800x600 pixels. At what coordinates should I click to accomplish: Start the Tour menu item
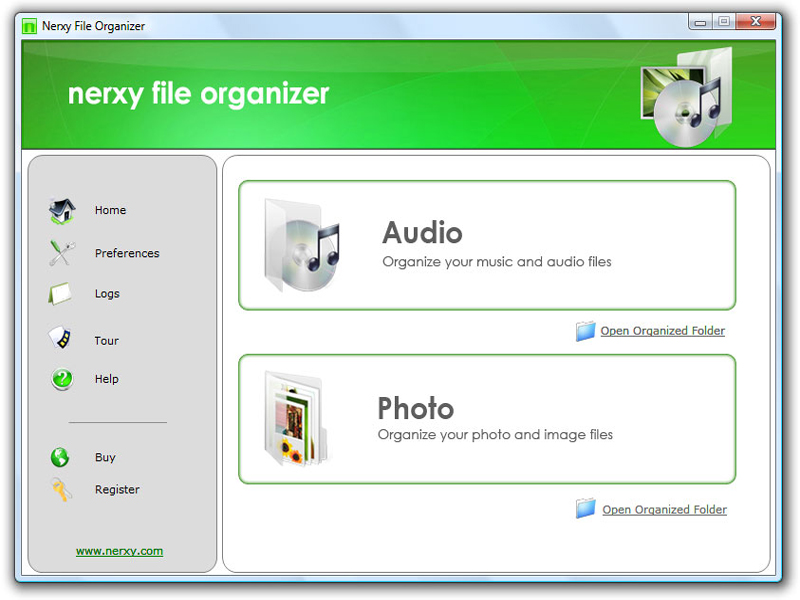coord(107,341)
